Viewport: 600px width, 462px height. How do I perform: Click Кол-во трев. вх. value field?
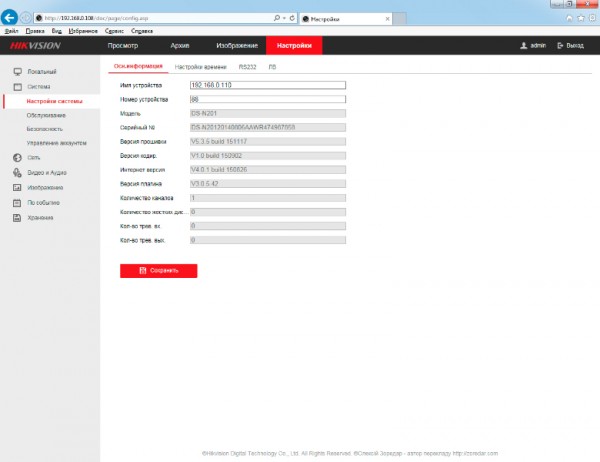(268, 226)
